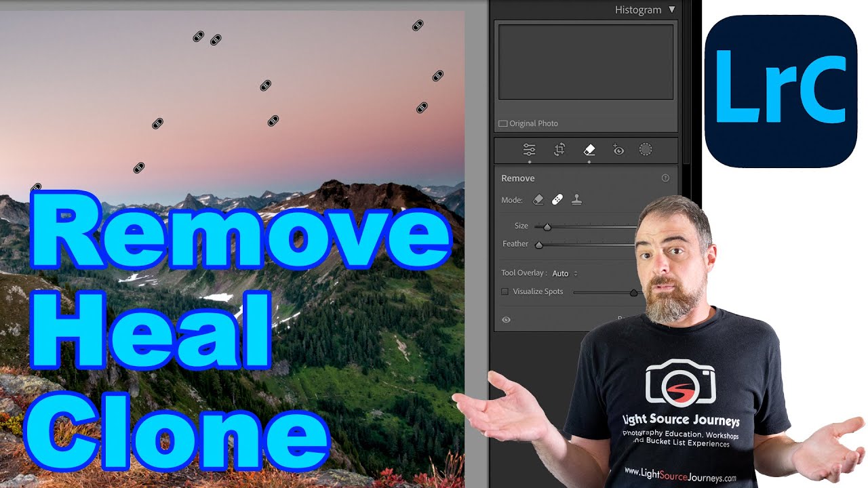Screen dimensions: 868x488
Task: Click the Feather slider handle
Action: click(539, 245)
